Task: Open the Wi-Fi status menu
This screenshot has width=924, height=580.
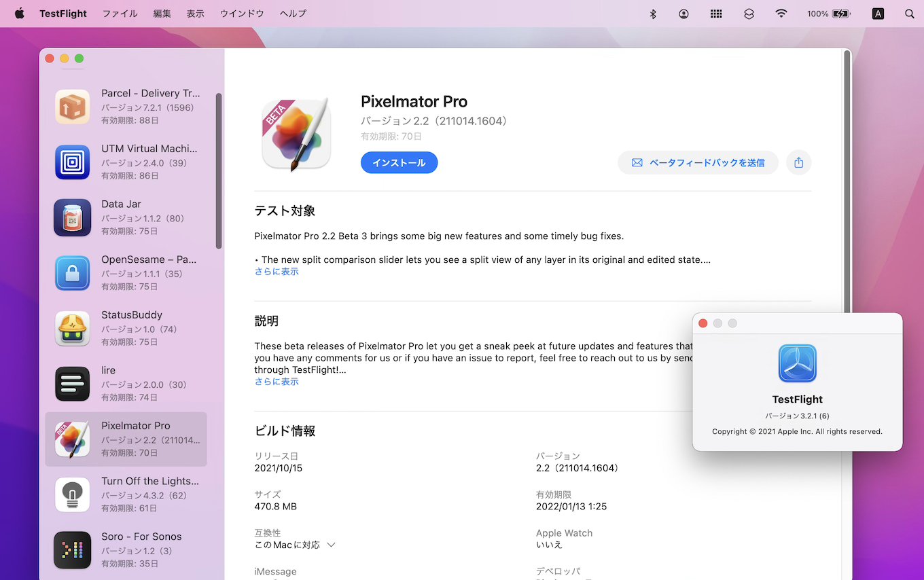Action: [x=781, y=14]
